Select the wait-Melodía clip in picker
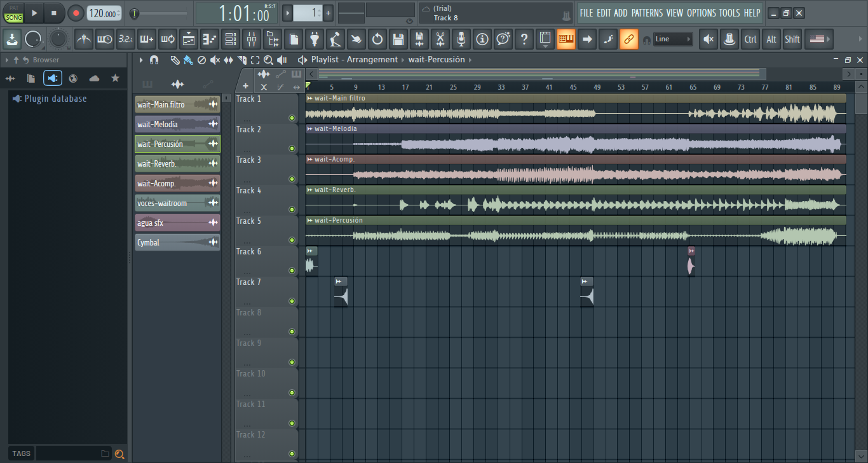 click(x=177, y=125)
